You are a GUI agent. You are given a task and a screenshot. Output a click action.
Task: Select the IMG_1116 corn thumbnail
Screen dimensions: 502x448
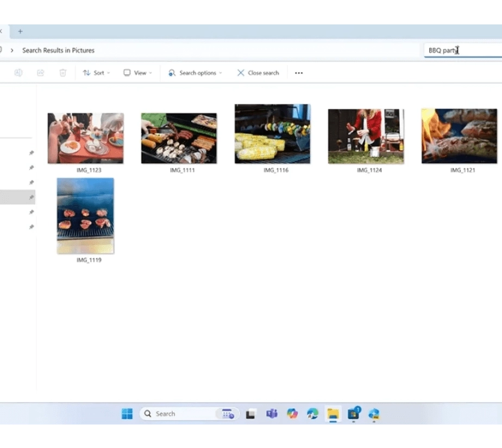[x=272, y=134]
